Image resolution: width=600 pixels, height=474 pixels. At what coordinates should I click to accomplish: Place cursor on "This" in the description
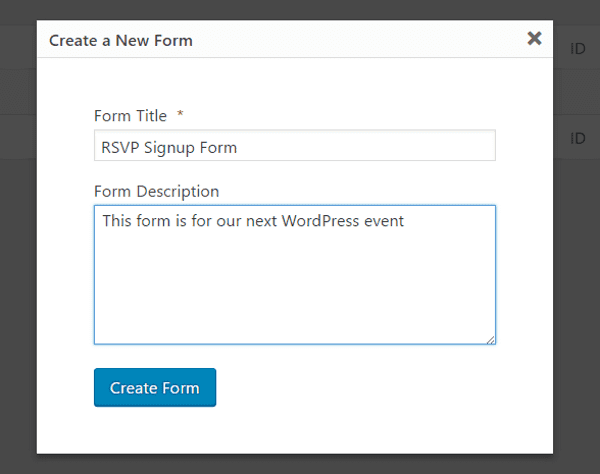(117, 221)
